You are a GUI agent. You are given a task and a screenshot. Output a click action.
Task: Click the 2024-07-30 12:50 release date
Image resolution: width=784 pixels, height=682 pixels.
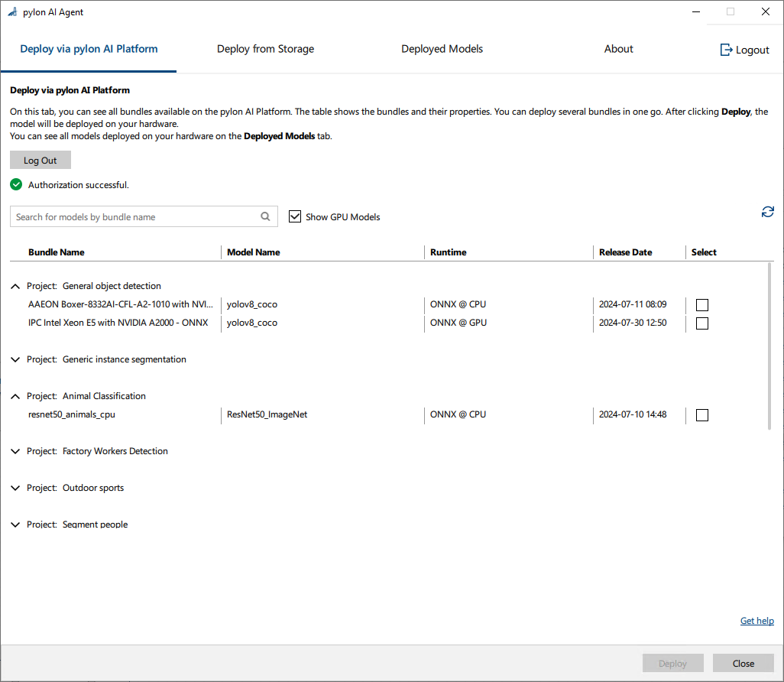click(633, 323)
